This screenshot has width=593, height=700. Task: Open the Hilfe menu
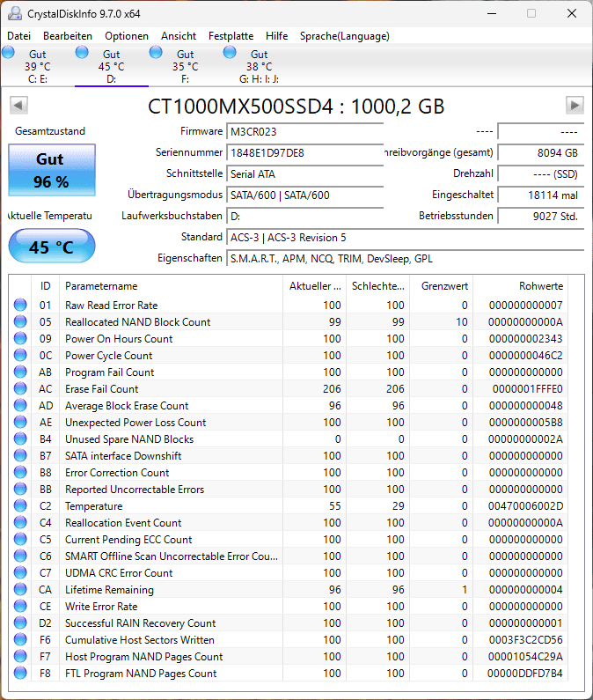pos(276,36)
